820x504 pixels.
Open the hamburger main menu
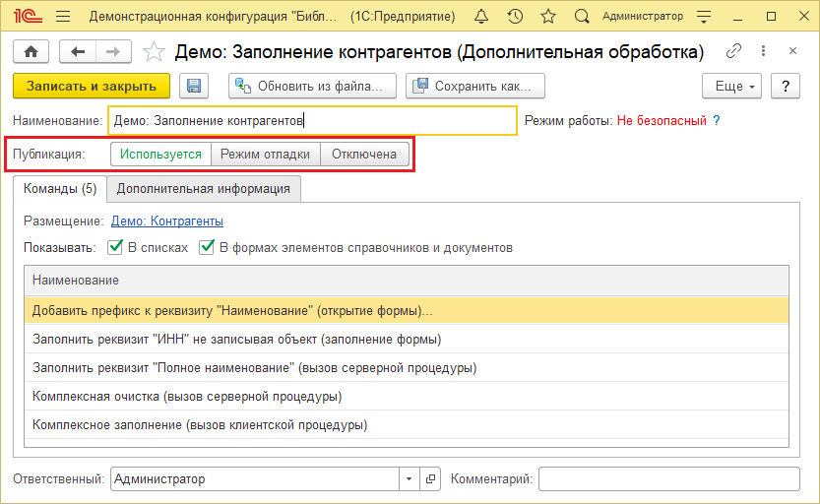63,17
